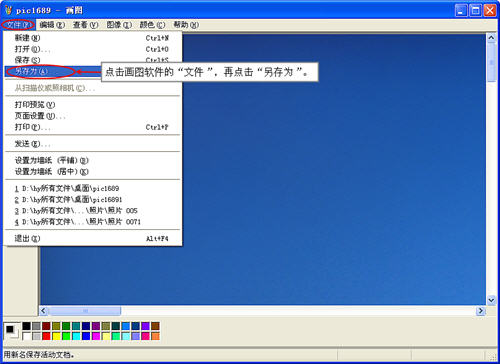Open the 查看 (View) menu
The width and height of the screenshot is (500, 364).
pyautogui.click(x=86, y=25)
